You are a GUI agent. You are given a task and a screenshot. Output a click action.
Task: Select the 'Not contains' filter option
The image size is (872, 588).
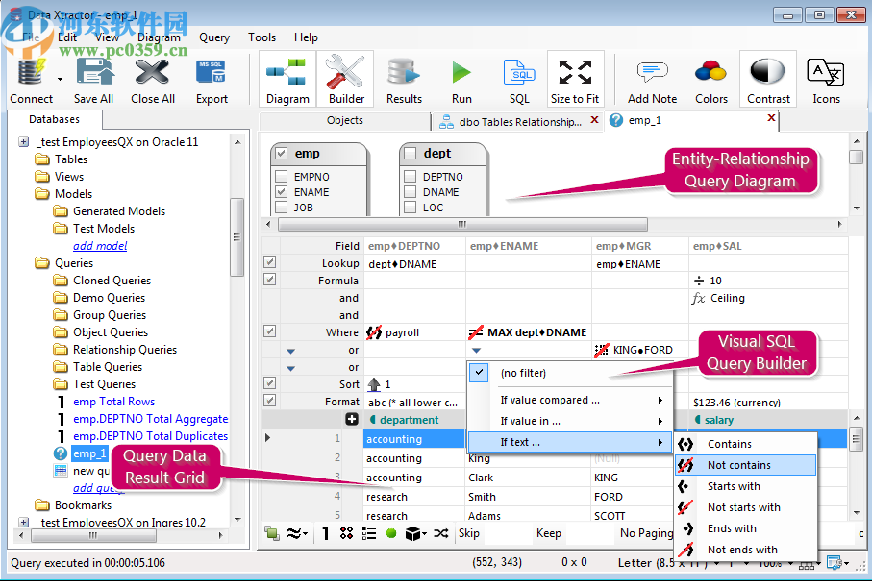pyautogui.click(x=745, y=465)
